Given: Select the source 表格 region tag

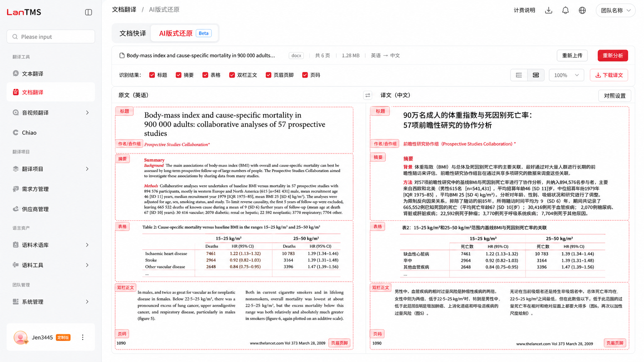Looking at the screenshot, I should tap(122, 227).
